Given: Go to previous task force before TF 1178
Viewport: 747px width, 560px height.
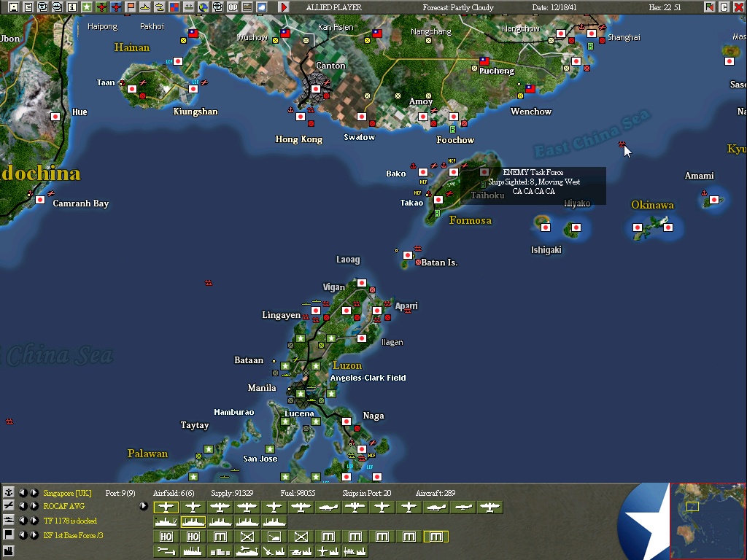Looking at the screenshot, I should [23, 521].
